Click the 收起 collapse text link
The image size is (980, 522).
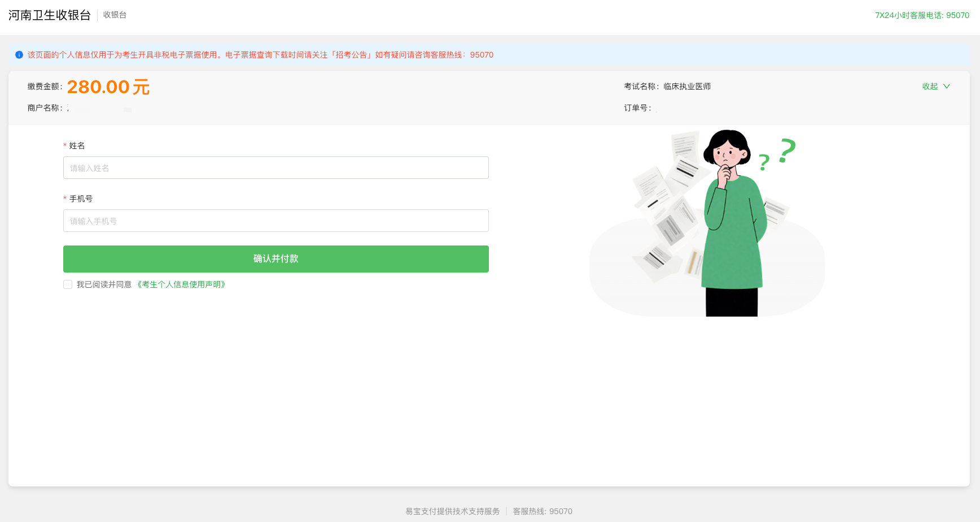[930, 86]
